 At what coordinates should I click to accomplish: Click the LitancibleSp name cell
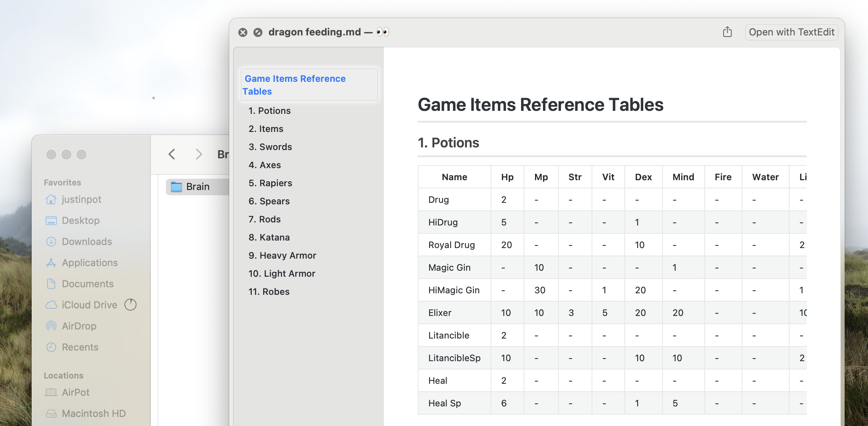click(454, 358)
